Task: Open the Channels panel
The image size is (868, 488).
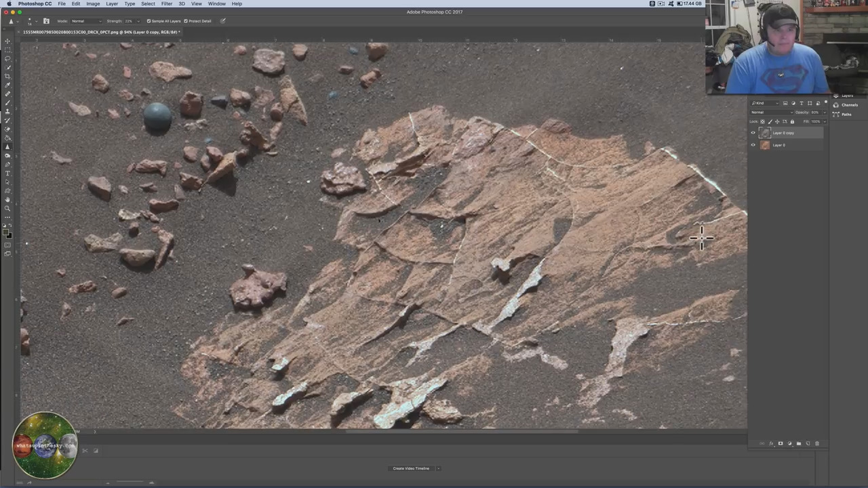Action: pos(849,105)
